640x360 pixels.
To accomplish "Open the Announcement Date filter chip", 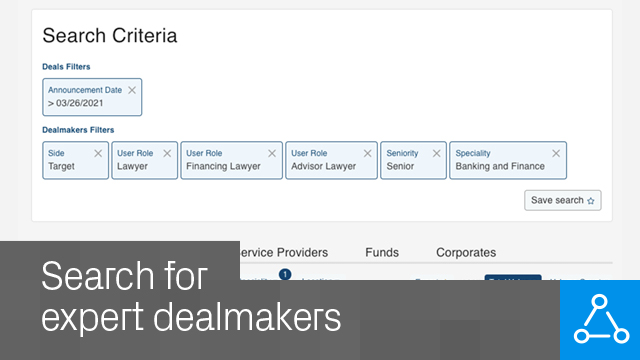I will 92,97.
